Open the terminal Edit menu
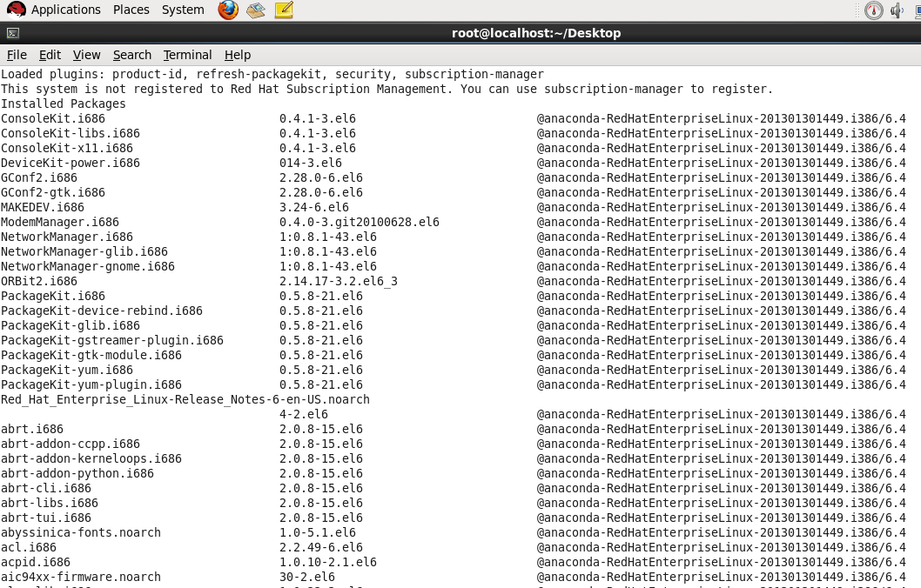The width and height of the screenshot is (921, 588). click(50, 55)
